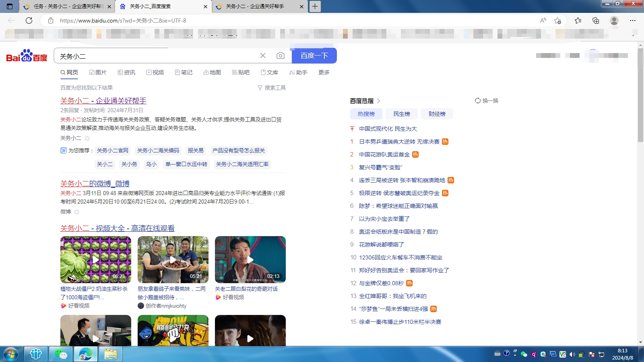The width and height of the screenshot is (644, 362).
Task: Refresh hot list with 换一换
Action: [x=487, y=101]
